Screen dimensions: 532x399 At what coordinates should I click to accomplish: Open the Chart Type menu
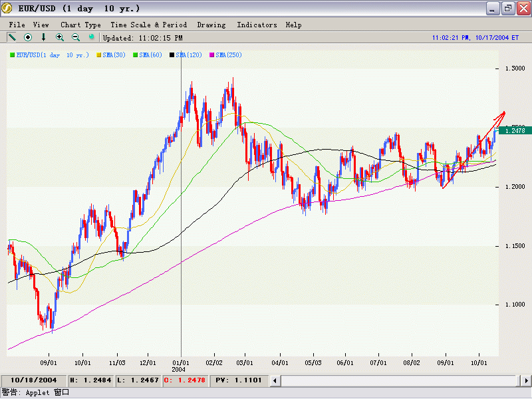click(80, 25)
